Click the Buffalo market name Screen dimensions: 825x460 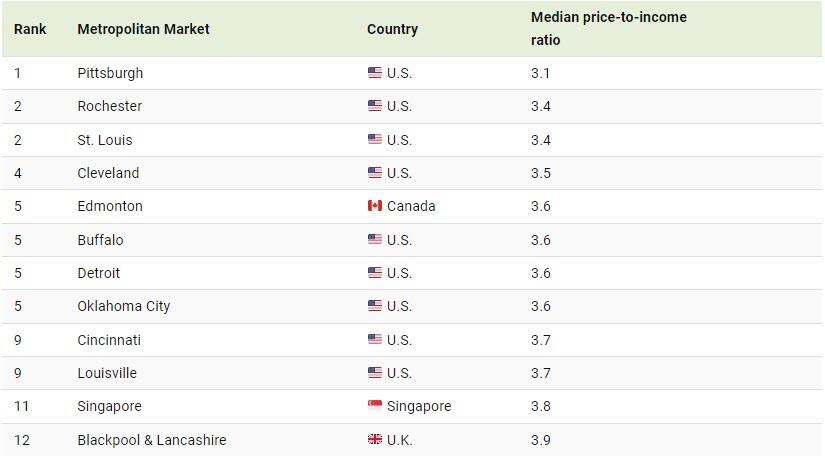pos(100,240)
